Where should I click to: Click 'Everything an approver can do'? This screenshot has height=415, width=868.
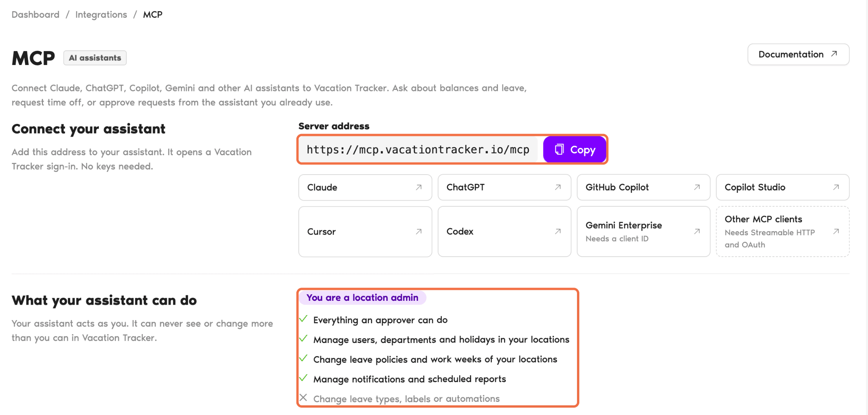coord(380,320)
